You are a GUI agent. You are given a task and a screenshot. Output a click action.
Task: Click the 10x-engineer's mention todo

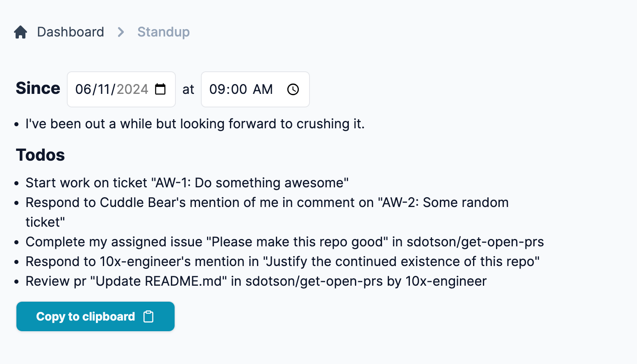click(x=282, y=262)
